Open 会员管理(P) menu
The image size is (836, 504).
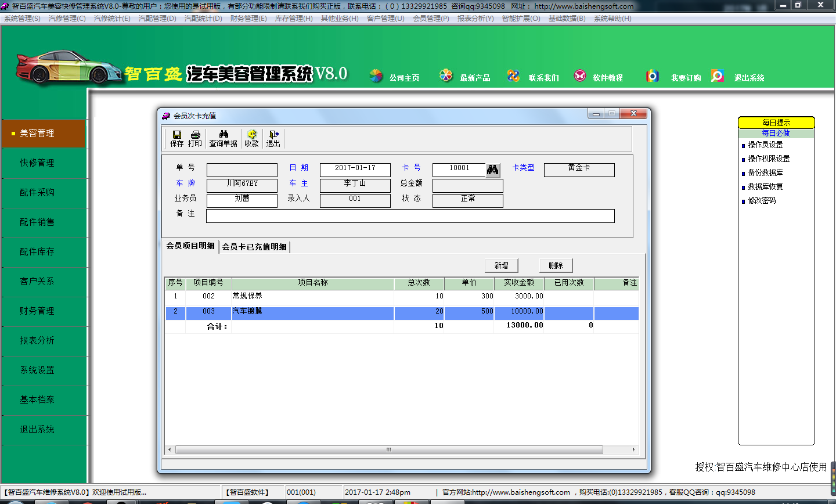431,19
